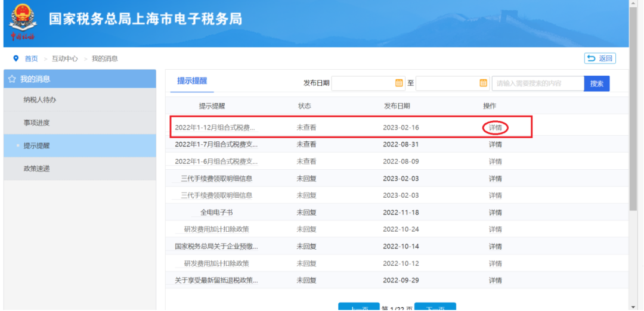
Task: Click 未回复 status in 2022-10-14 row
Action: [x=307, y=247]
